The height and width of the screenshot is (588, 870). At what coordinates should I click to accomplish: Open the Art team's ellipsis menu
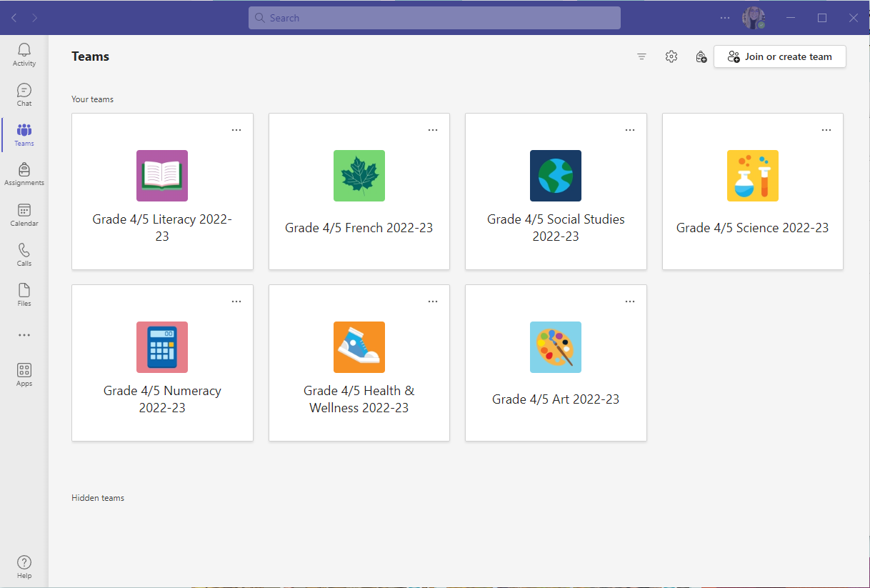point(629,302)
